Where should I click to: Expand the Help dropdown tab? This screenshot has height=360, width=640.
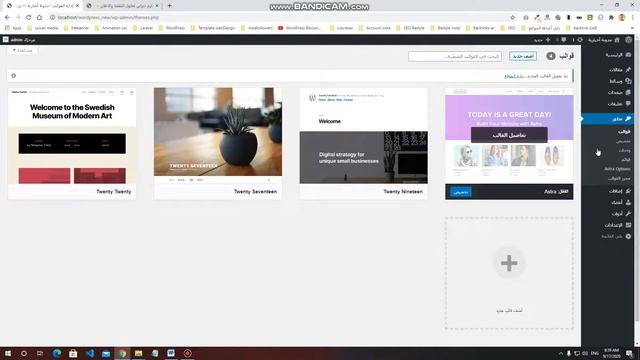pos(22,50)
